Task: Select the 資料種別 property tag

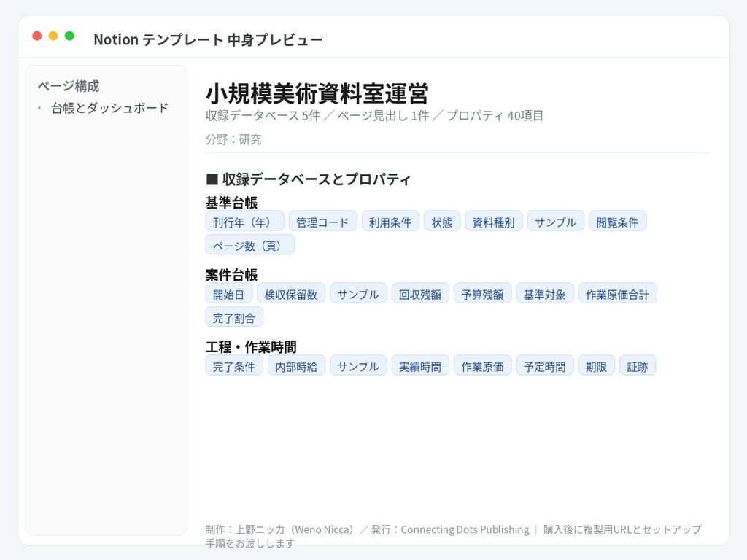Action: click(494, 221)
